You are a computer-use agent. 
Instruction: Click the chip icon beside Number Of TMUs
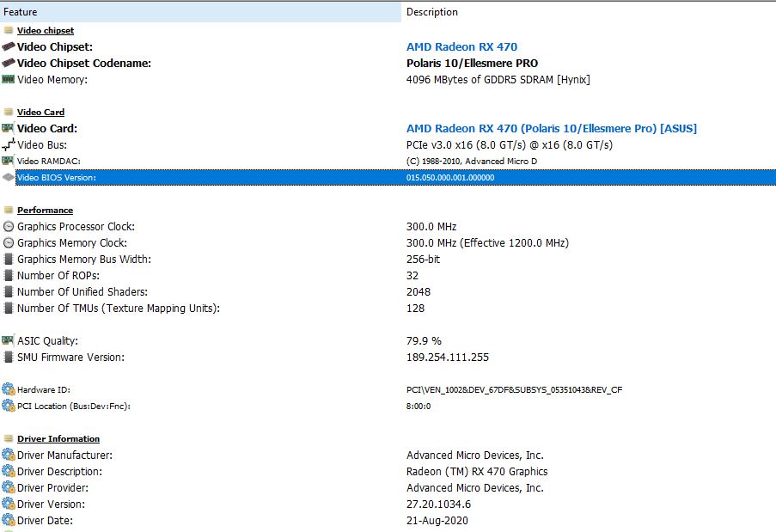pyautogui.click(x=8, y=309)
